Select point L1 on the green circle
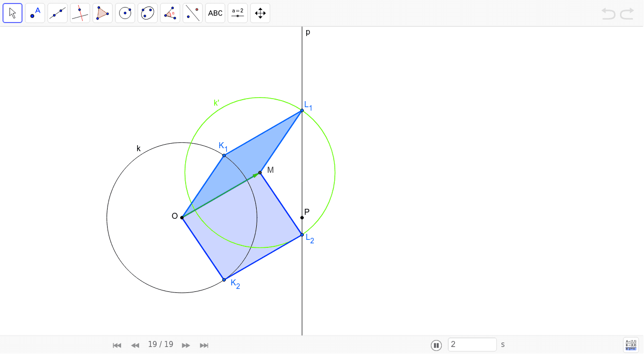This screenshot has width=644, height=354. tap(302, 110)
